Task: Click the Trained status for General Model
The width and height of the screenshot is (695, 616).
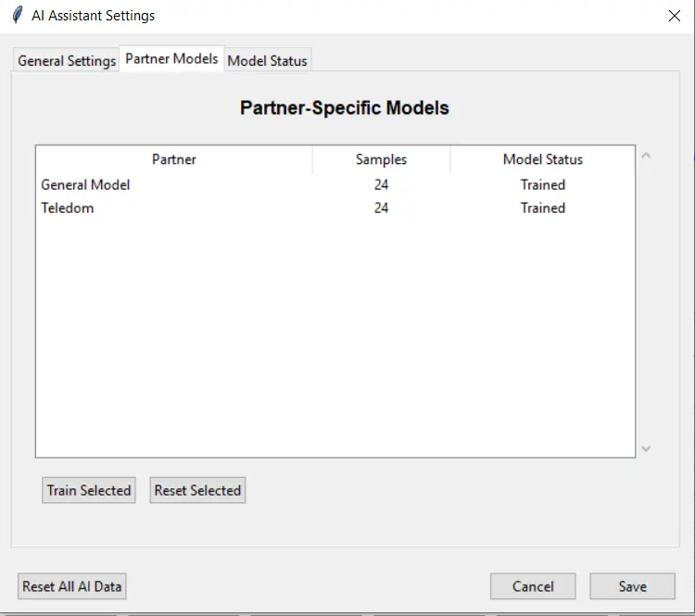Action: pyautogui.click(x=542, y=185)
